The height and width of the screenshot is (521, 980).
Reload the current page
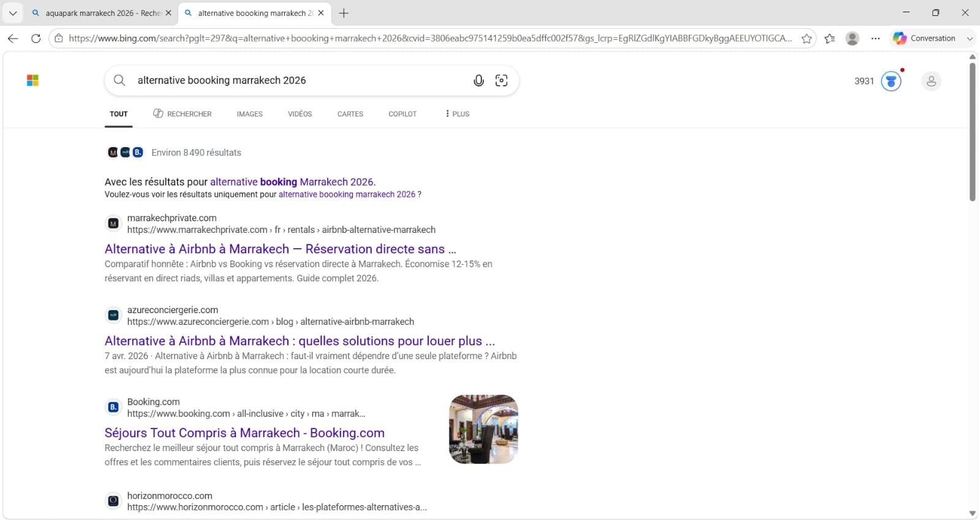(36, 38)
